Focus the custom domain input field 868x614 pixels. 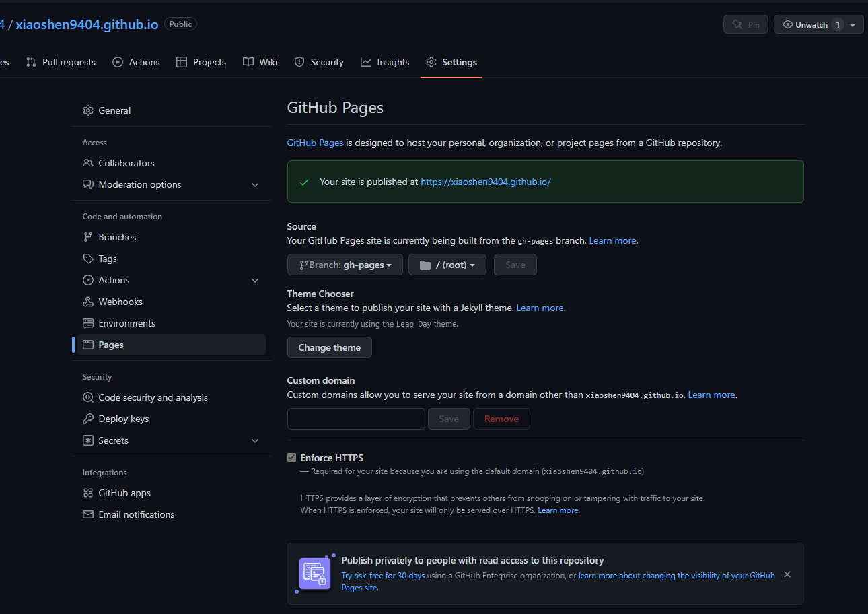356,419
